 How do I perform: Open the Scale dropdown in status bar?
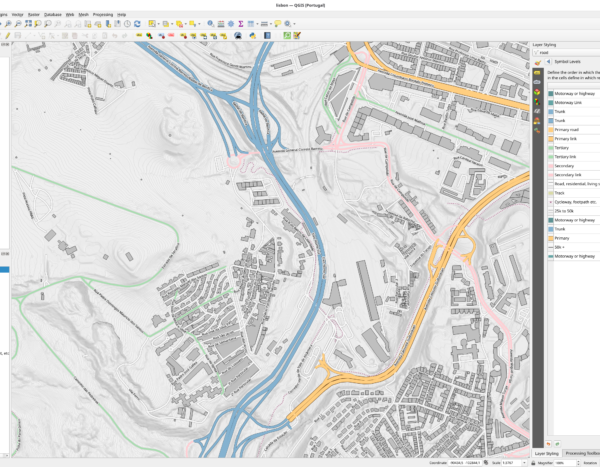(x=524, y=463)
